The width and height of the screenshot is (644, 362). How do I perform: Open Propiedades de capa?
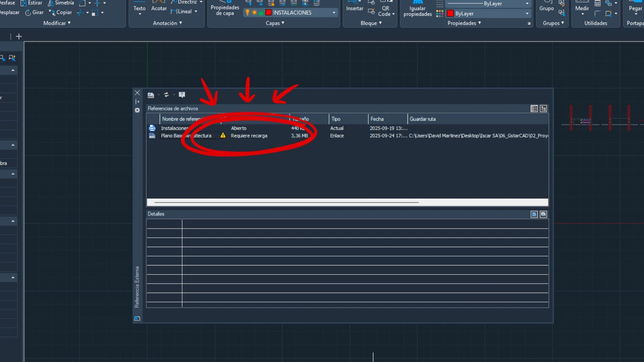click(x=225, y=8)
